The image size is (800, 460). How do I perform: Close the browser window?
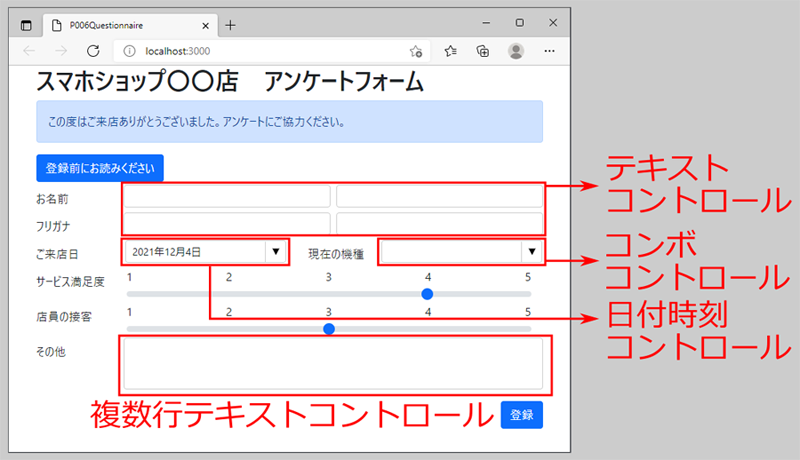pyautogui.click(x=553, y=22)
